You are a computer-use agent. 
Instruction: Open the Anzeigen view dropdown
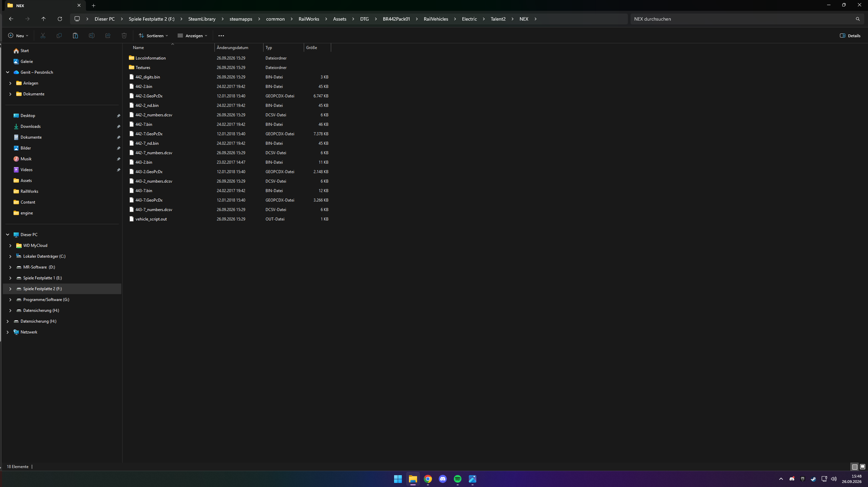[192, 36]
